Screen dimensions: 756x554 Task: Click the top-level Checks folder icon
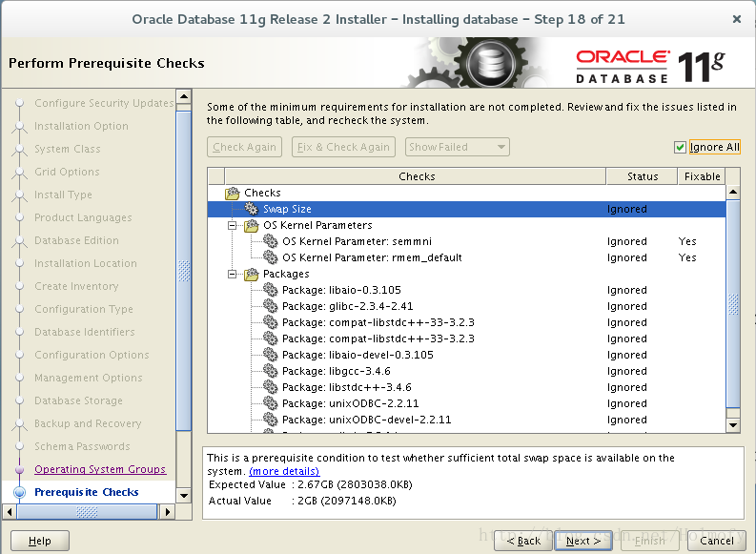(x=233, y=194)
